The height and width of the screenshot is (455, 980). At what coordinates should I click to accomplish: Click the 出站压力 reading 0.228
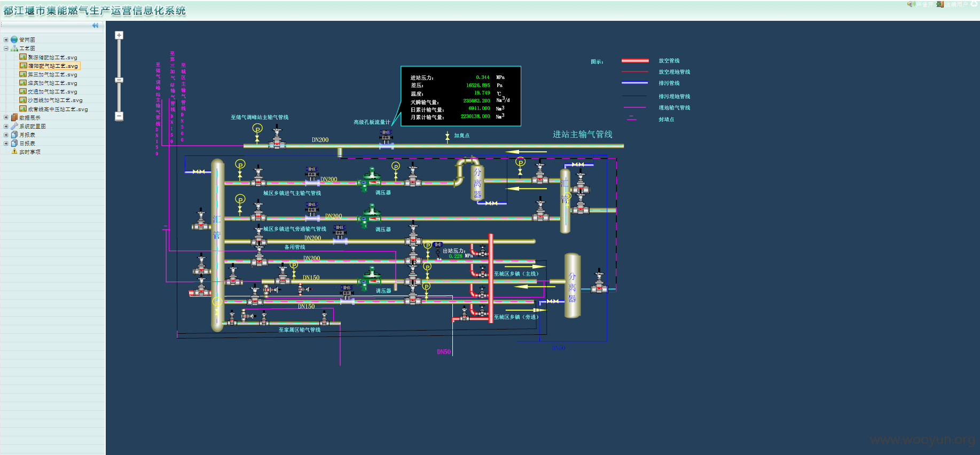point(456,256)
